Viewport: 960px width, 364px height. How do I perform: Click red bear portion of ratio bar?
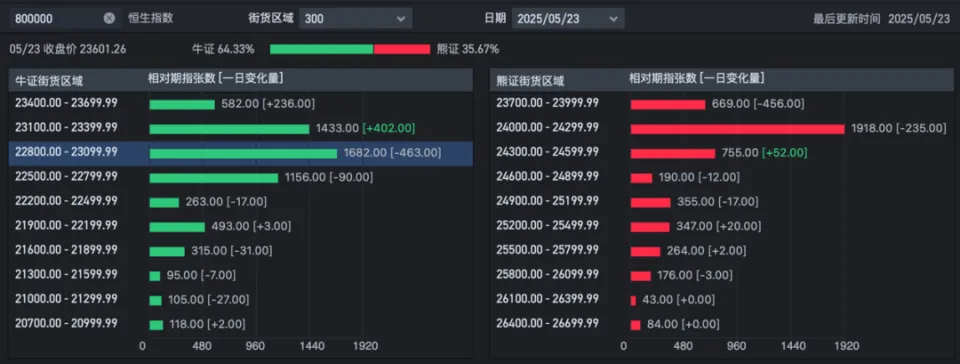(x=402, y=50)
